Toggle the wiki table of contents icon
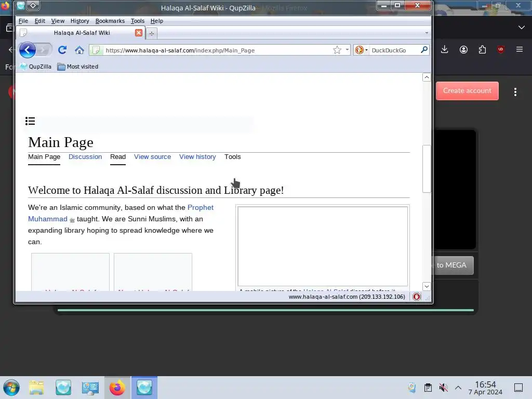This screenshot has height=399, width=532. (30, 121)
